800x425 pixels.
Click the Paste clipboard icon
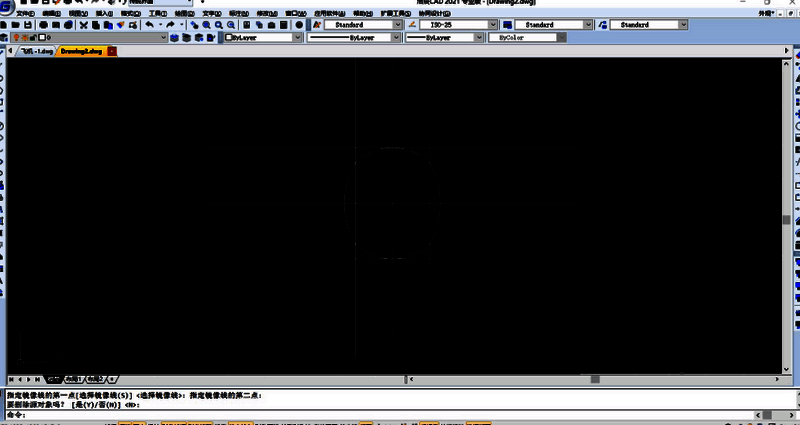click(109, 24)
